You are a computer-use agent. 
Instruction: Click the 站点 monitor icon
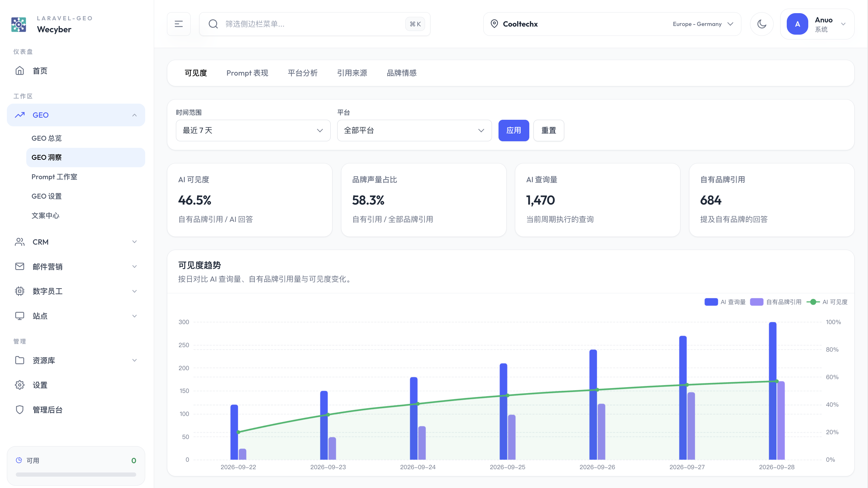point(19,316)
